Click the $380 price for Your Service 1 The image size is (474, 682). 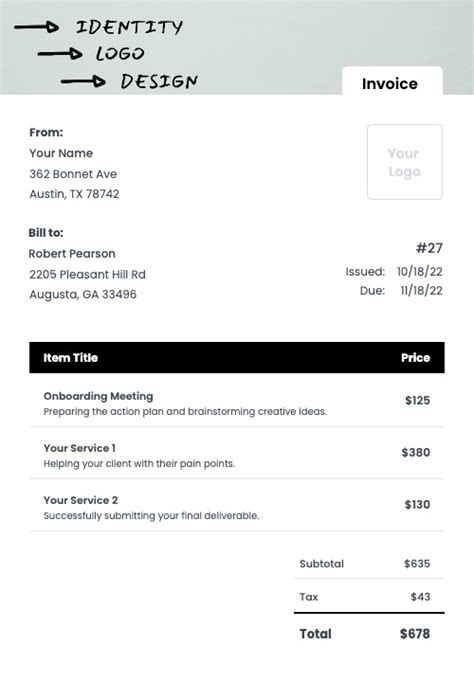(416, 452)
